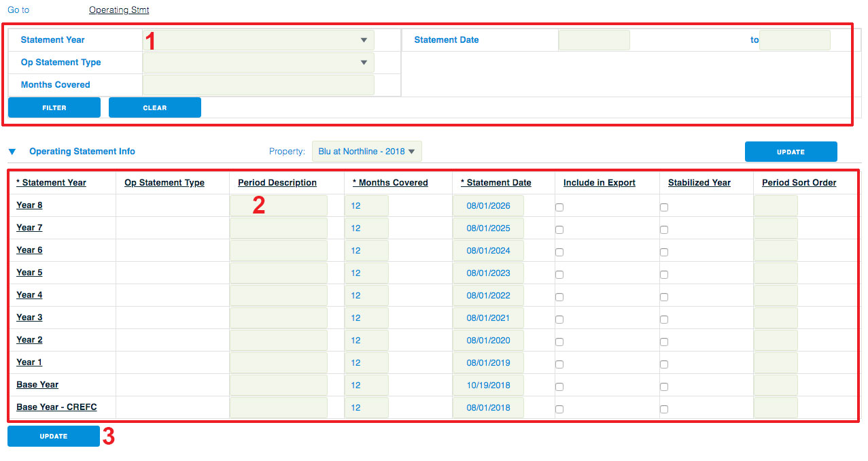The width and height of the screenshot is (868, 461).
Task: Open the Year 5 statement link
Action: point(30,273)
